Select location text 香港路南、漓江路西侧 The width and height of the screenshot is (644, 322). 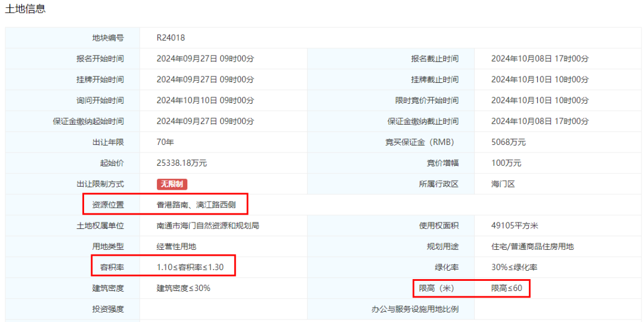(196, 205)
